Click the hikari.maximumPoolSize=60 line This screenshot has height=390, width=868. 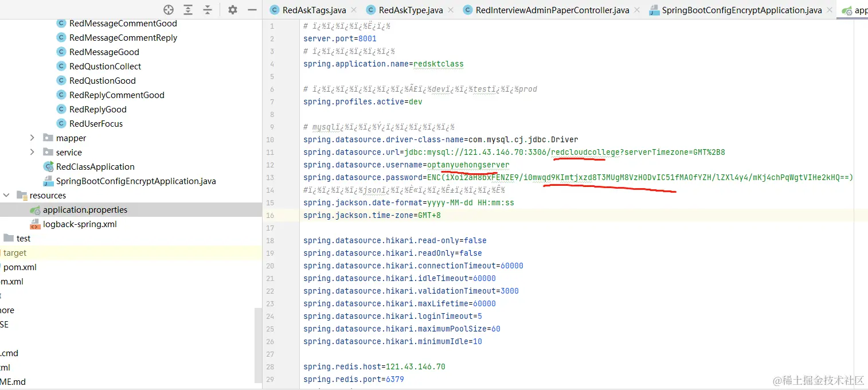pos(402,329)
